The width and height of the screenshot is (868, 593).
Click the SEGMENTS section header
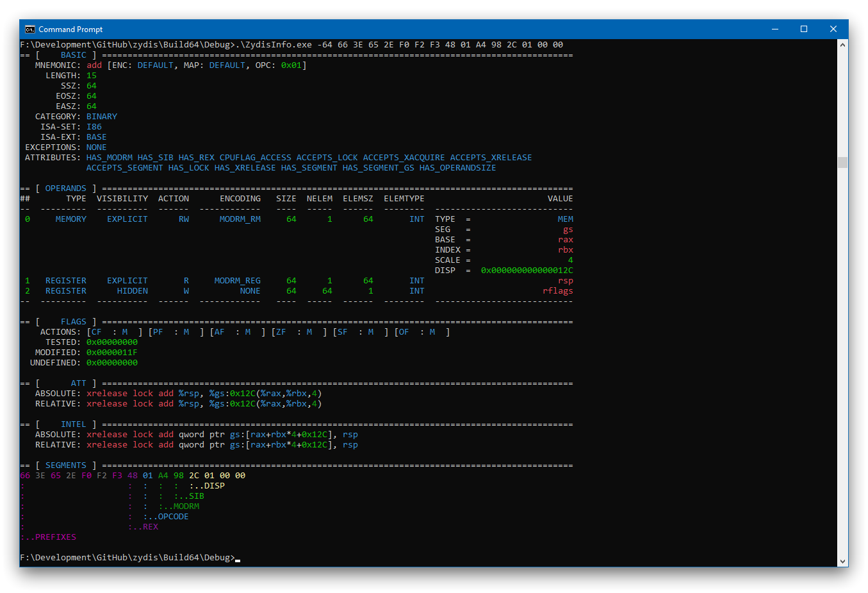point(65,465)
